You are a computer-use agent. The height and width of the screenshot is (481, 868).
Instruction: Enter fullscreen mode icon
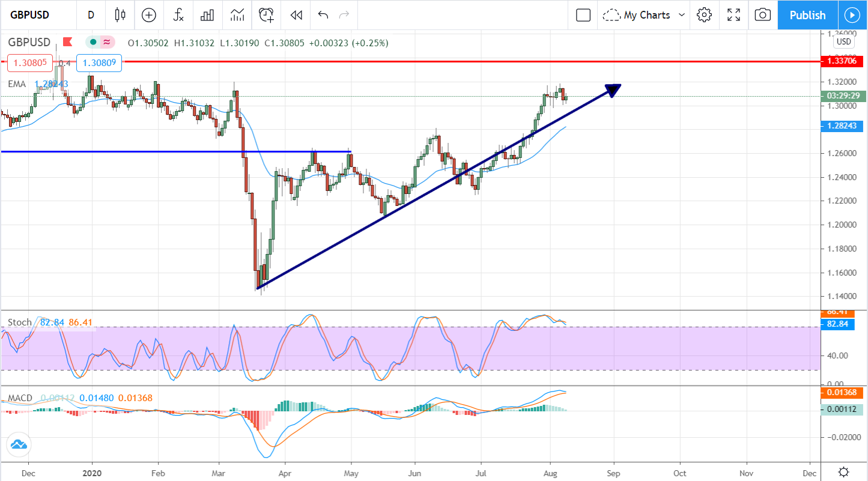tap(733, 15)
